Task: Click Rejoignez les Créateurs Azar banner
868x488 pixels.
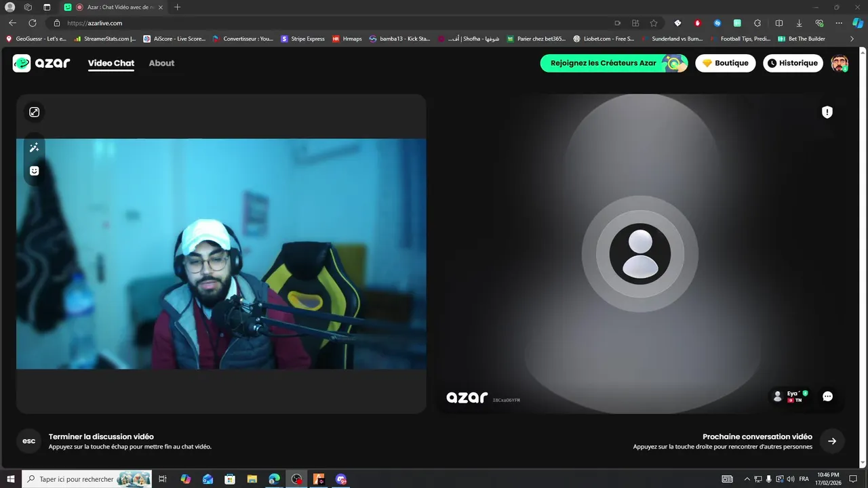Action: pos(614,63)
